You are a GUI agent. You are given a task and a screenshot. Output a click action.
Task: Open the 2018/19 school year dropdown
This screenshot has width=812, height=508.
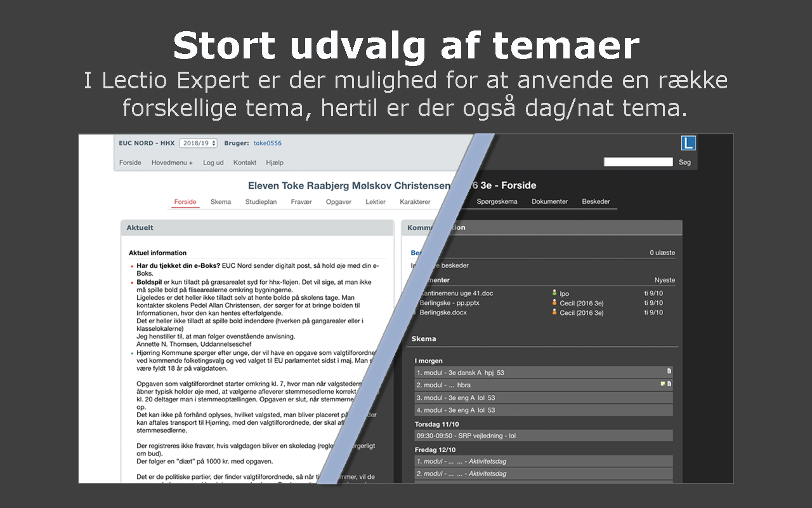click(199, 144)
